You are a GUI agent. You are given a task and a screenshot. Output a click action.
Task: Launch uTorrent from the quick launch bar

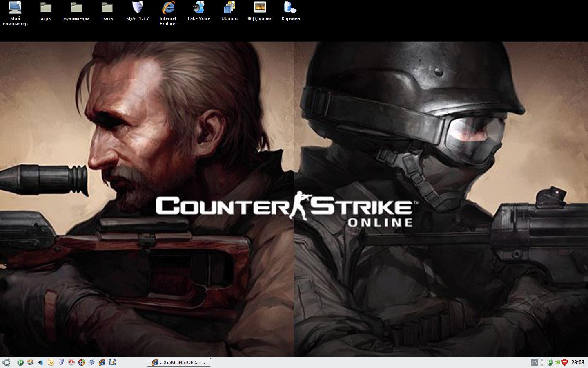point(20,362)
